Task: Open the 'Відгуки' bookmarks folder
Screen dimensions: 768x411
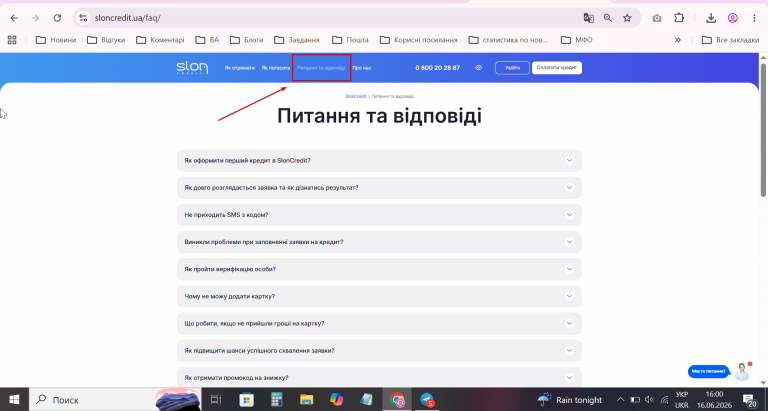Action: pyautogui.click(x=106, y=40)
